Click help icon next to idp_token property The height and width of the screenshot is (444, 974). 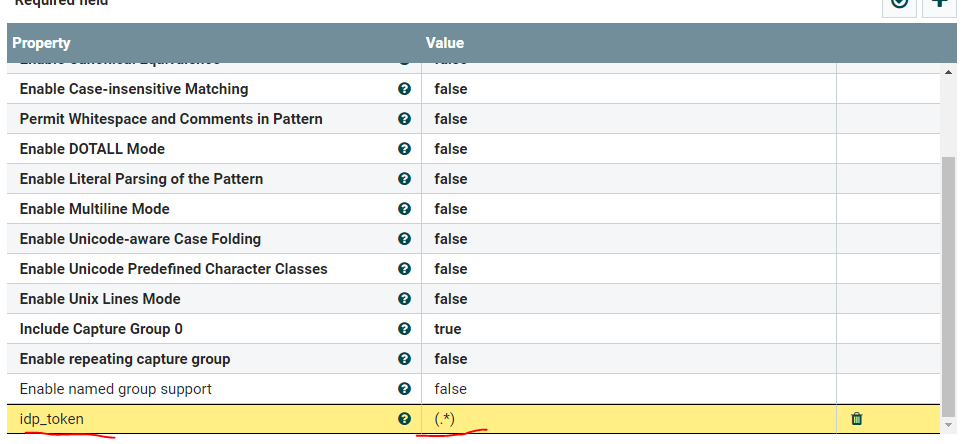(404, 419)
